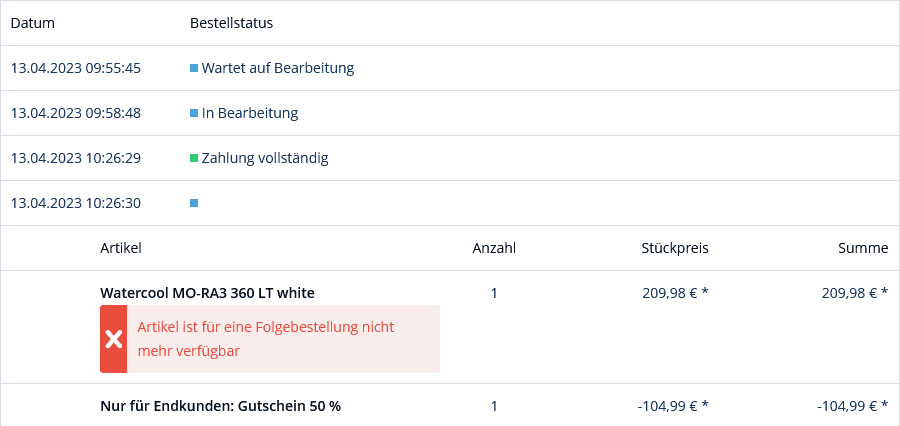Click the Datum column header
900x426 pixels.
(x=32, y=23)
